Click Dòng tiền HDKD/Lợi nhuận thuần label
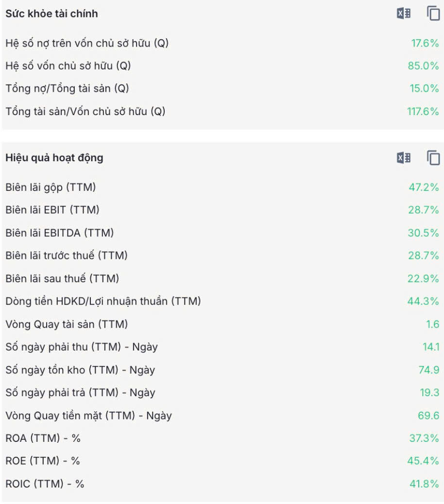 [x=103, y=301]
